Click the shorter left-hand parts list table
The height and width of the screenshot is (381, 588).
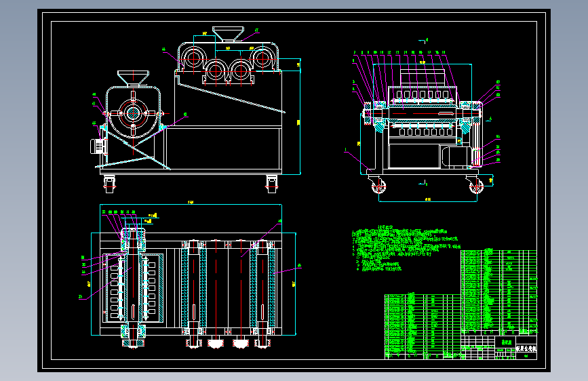tap(423, 326)
